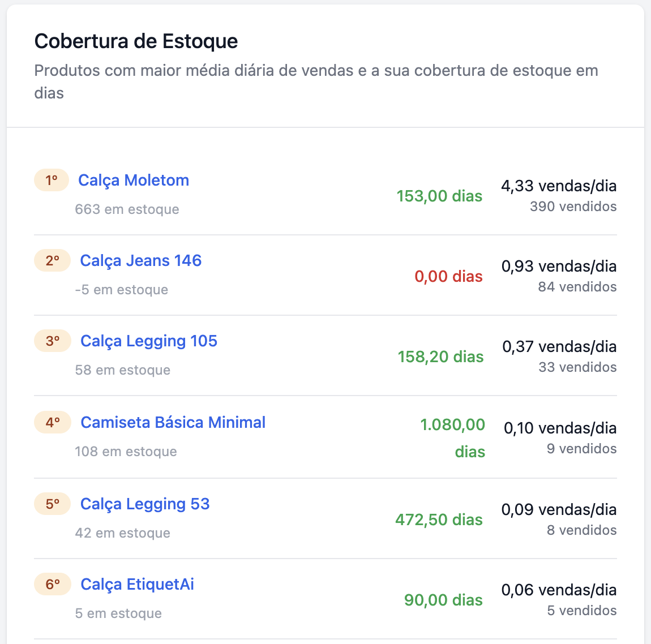
Task: Click the 4º rank badge
Action: tap(53, 423)
